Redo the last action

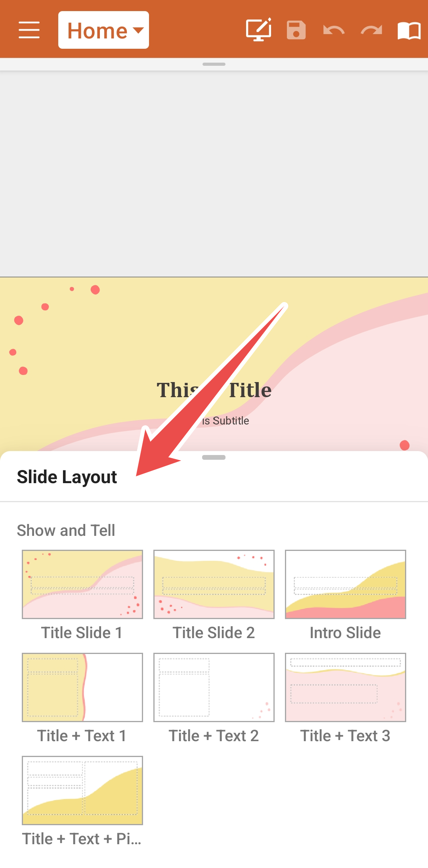(372, 30)
